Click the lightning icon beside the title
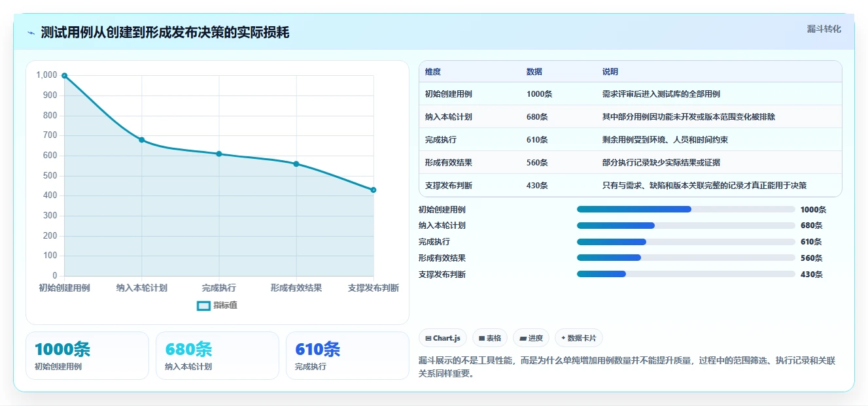 click(31, 33)
